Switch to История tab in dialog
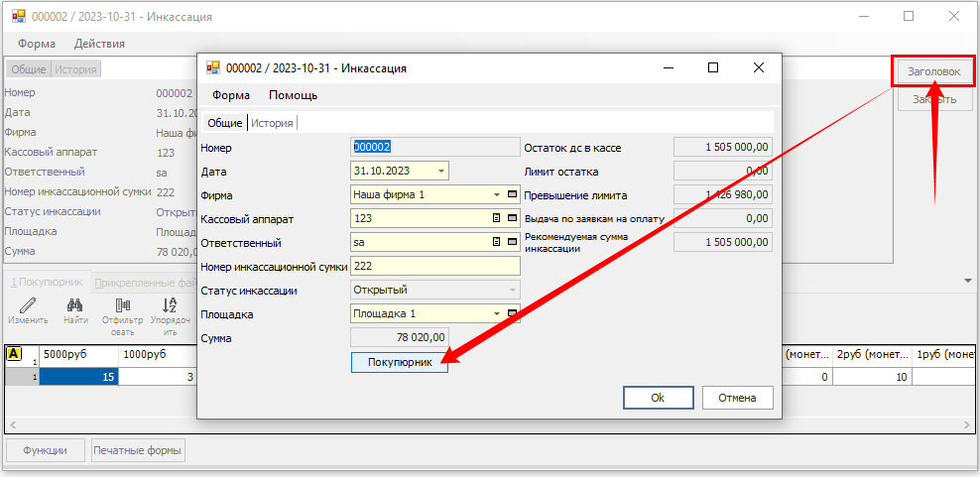 tap(273, 123)
